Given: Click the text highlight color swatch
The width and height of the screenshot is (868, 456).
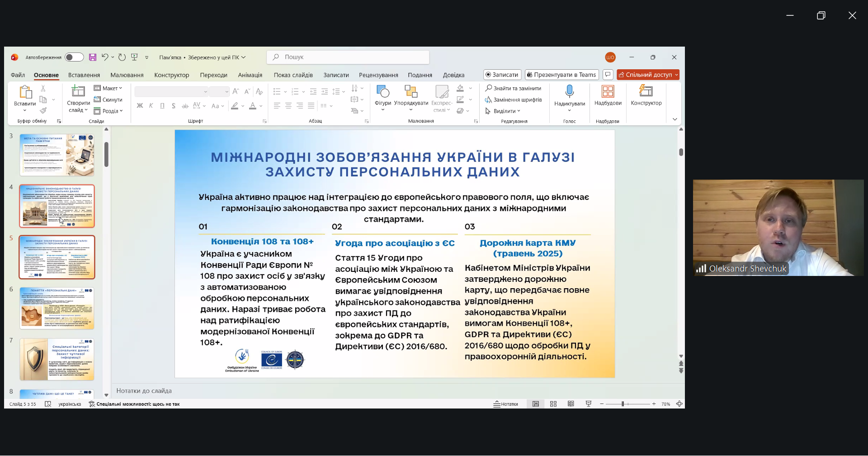Looking at the screenshot, I should click(x=235, y=106).
